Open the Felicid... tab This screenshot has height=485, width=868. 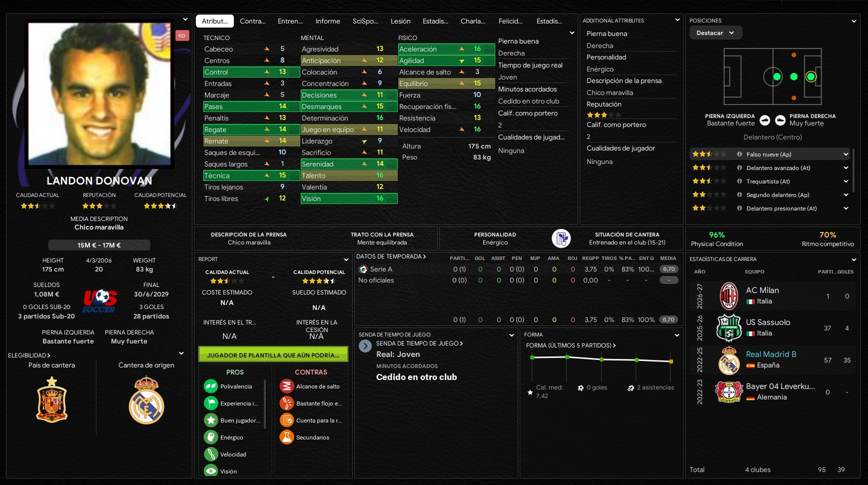click(511, 21)
